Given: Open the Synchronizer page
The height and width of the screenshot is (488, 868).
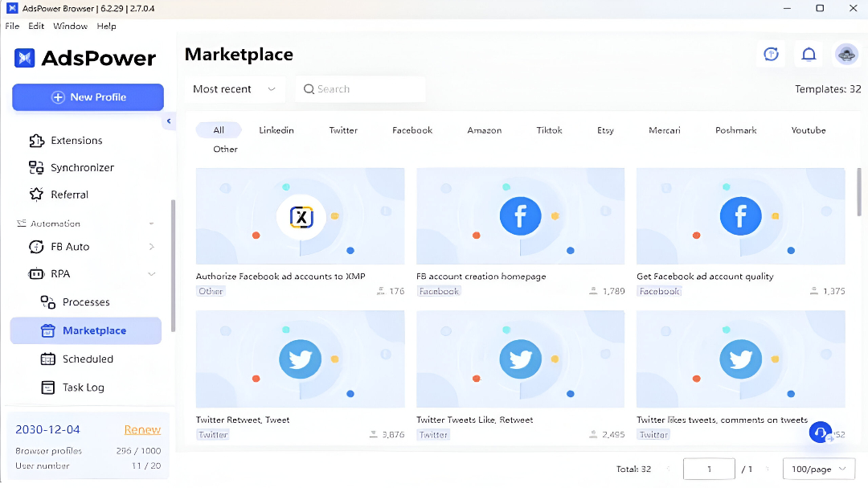Looking at the screenshot, I should 82,167.
